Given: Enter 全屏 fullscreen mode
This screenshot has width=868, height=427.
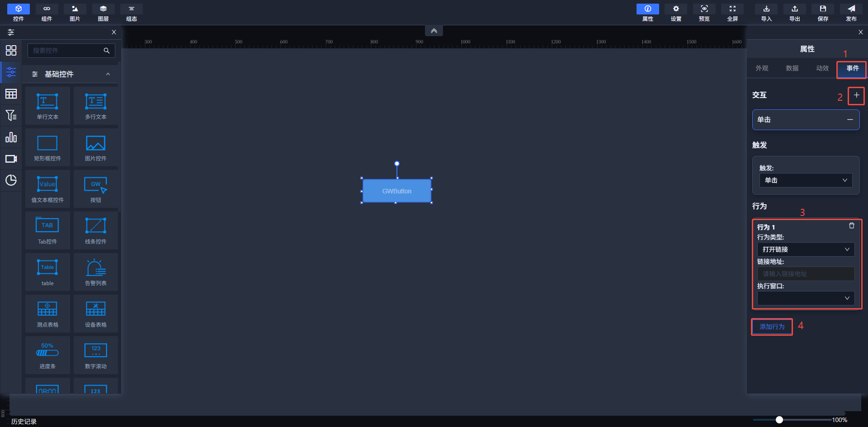Looking at the screenshot, I should coord(732,13).
